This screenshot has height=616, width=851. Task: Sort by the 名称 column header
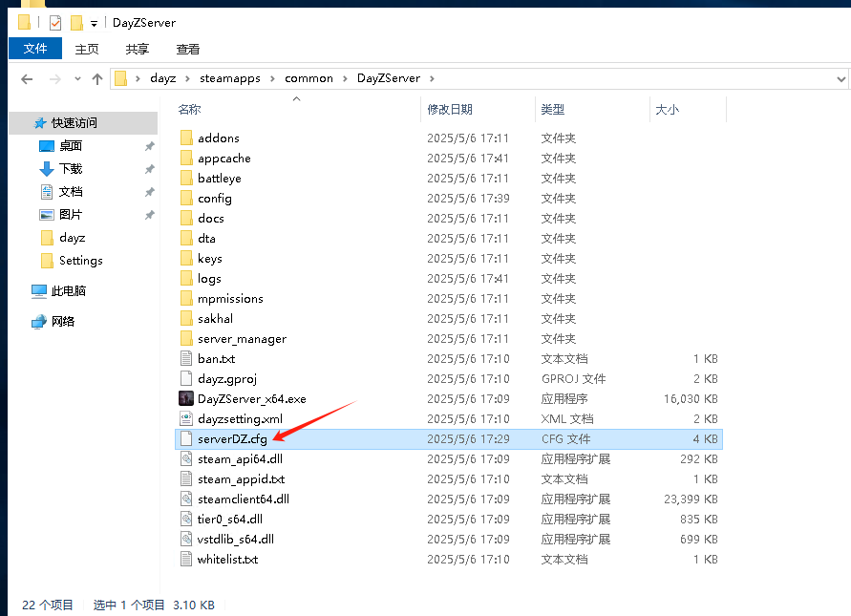tap(189, 110)
